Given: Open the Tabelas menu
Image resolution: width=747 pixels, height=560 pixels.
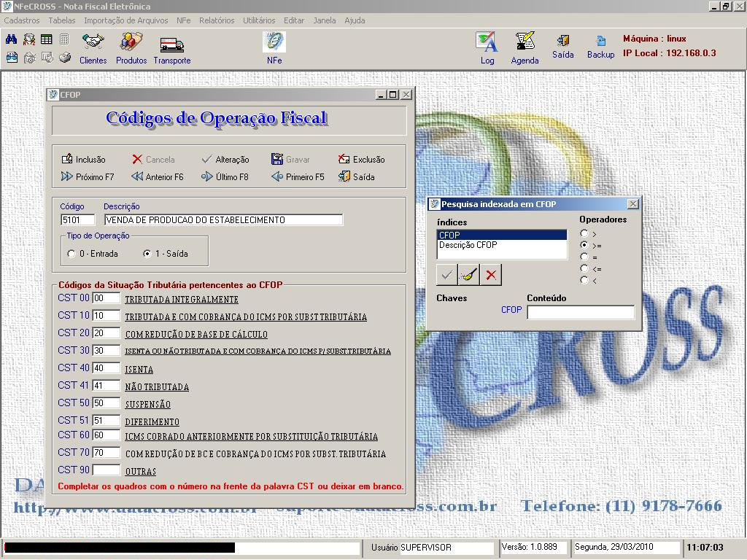Looking at the screenshot, I should tap(62, 20).
